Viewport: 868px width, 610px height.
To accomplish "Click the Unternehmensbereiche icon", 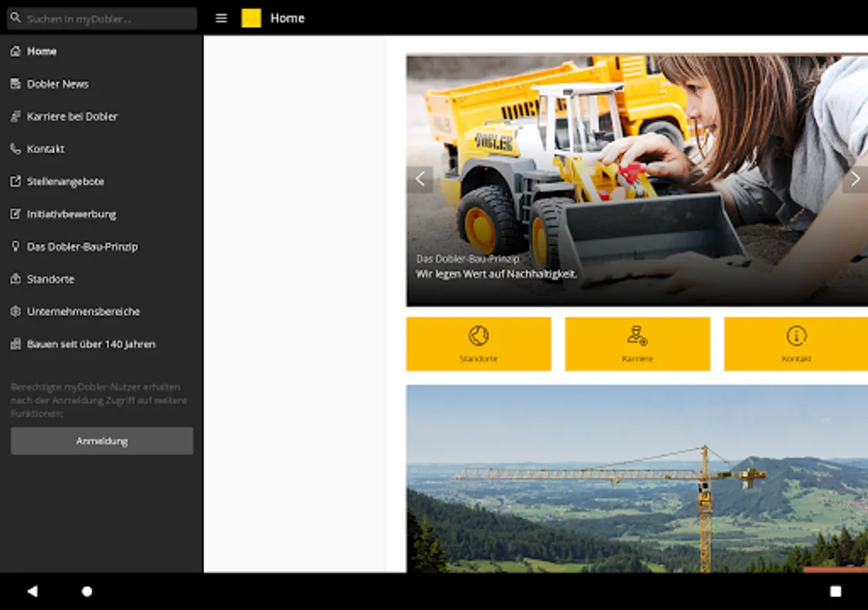I will (x=16, y=312).
